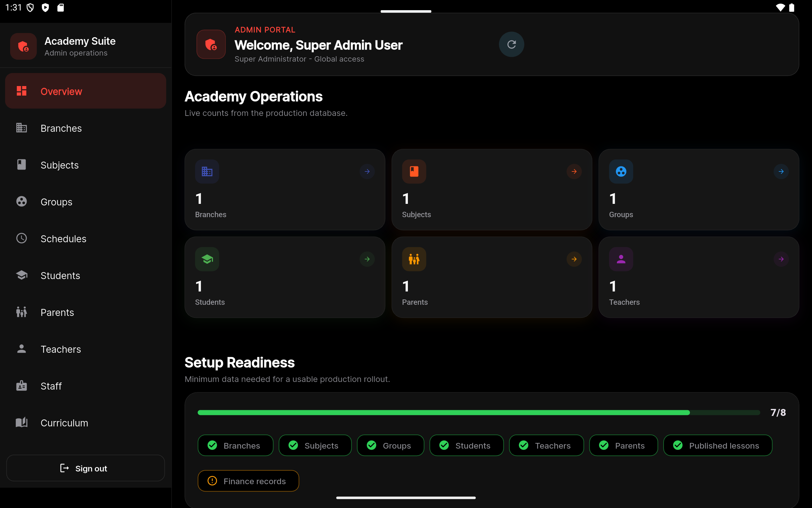The width and height of the screenshot is (812, 508).
Task: Click the person icon on Teachers card
Action: click(621, 259)
